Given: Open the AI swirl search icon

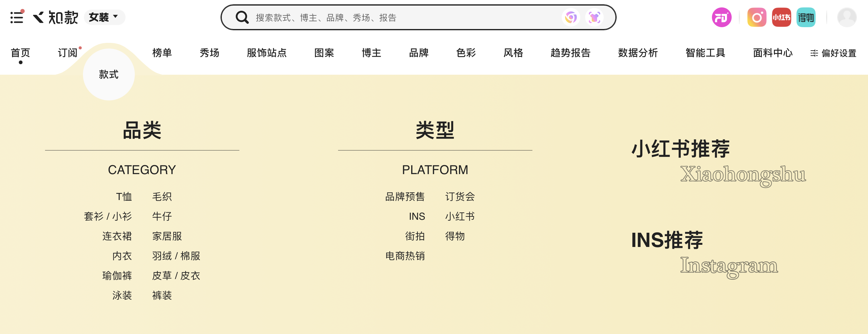Looking at the screenshot, I should (x=571, y=17).
